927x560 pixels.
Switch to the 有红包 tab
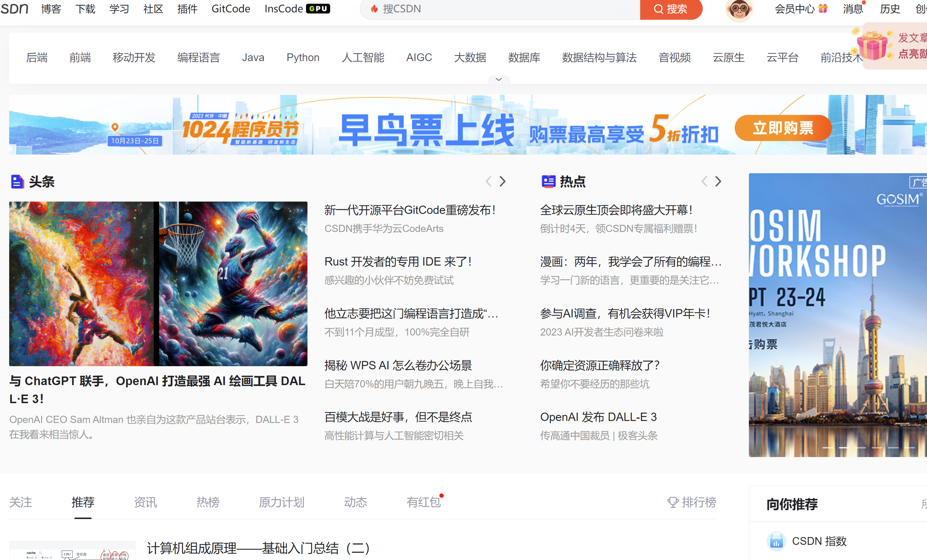pyautogui.click(x=423, y=502)
